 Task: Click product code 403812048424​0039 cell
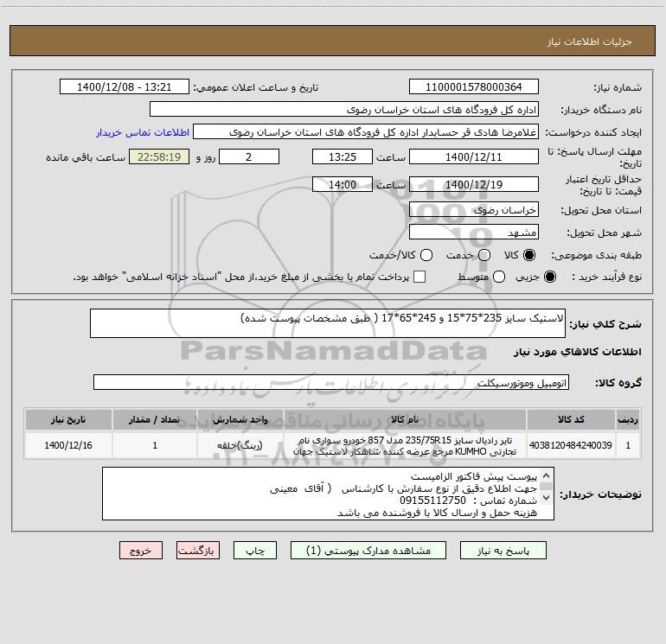[571, 445]
